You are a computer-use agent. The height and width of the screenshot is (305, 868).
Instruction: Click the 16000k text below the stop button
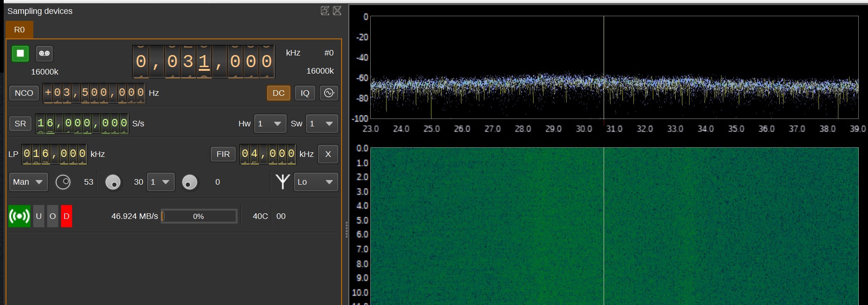pos(45,72)
